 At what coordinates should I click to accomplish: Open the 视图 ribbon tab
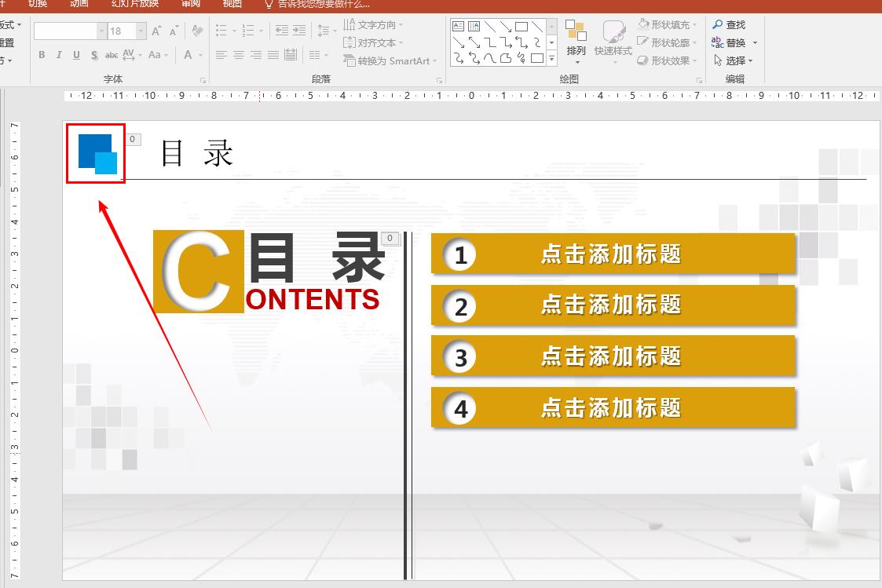(x=231, y=4)
